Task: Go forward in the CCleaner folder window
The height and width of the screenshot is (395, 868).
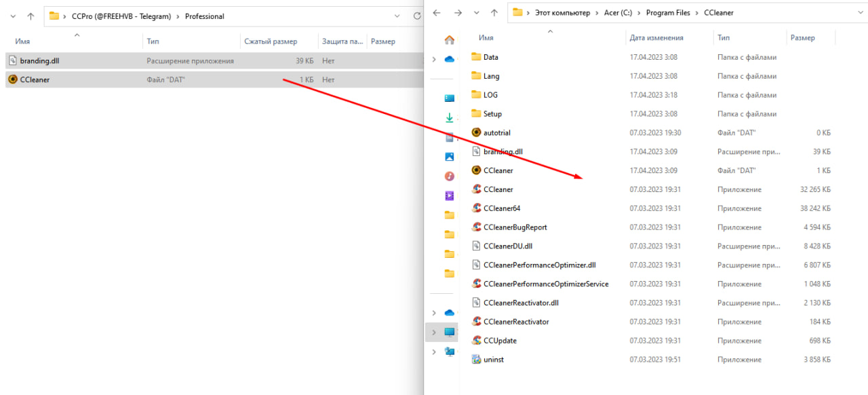Action: [x=458, y=13]
